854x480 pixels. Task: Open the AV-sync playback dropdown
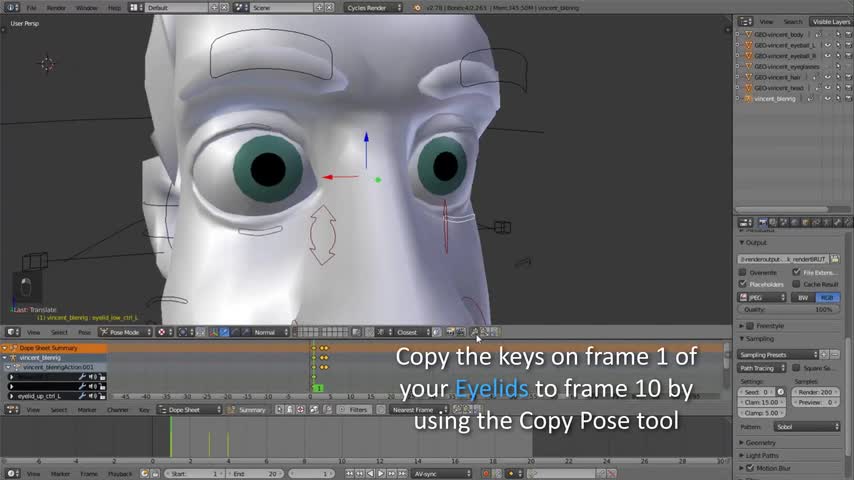pyautogui.click(x=442, y=473)
